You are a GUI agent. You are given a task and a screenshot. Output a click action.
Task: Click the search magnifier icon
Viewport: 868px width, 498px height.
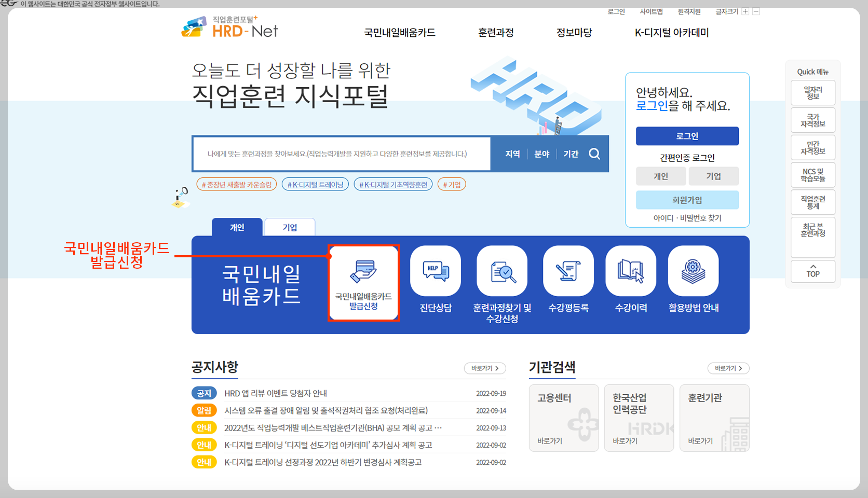(594, 154)
